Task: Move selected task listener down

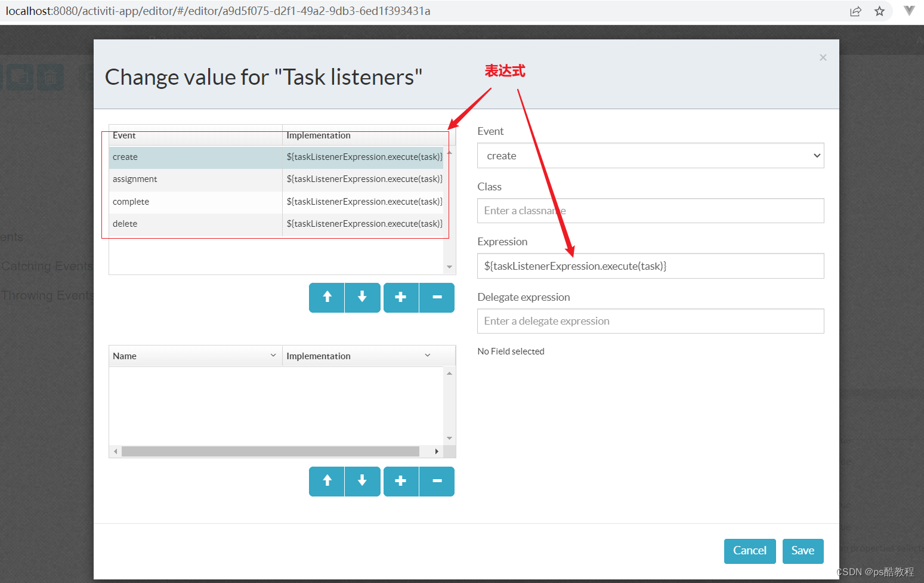Action: (362, 297)
